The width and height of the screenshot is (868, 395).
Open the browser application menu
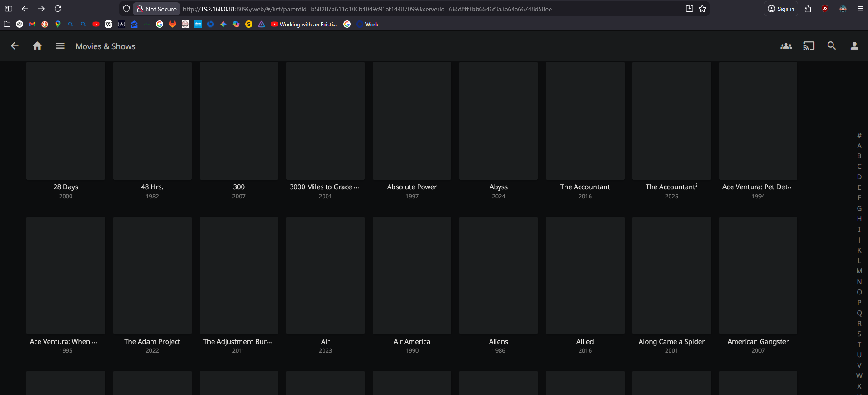click(860, 9)
